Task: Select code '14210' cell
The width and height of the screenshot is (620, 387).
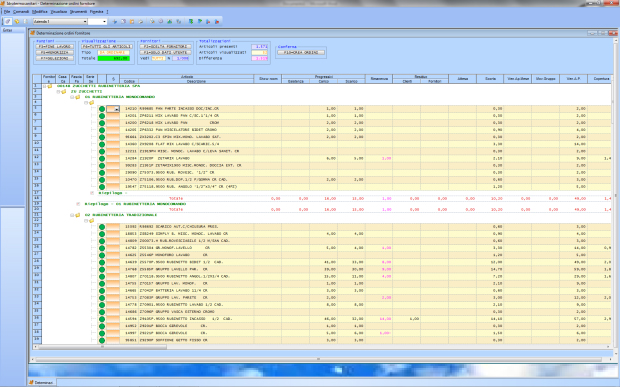Action: [129, 109]
